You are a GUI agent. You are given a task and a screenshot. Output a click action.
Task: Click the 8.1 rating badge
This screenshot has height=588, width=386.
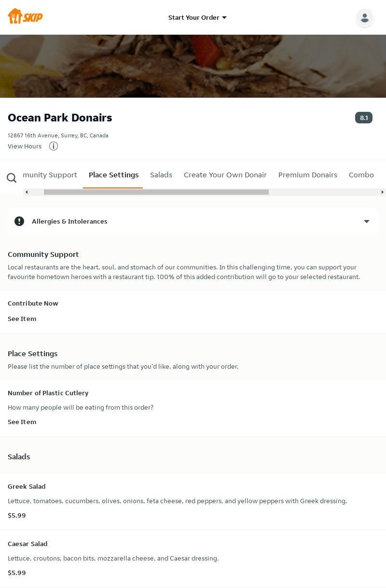363,118
